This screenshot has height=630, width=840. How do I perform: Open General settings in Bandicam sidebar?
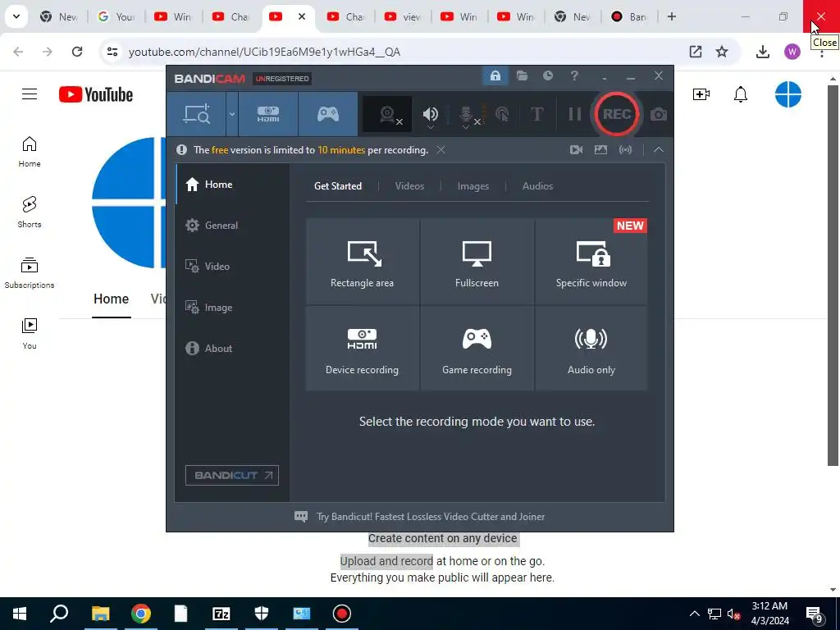coord(232,226)
